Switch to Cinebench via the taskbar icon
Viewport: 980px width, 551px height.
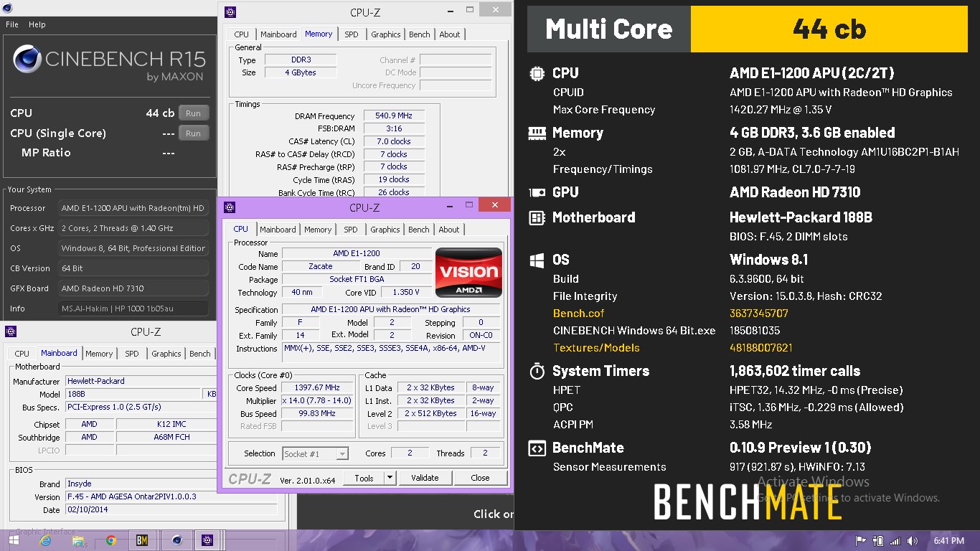(176, 540)
